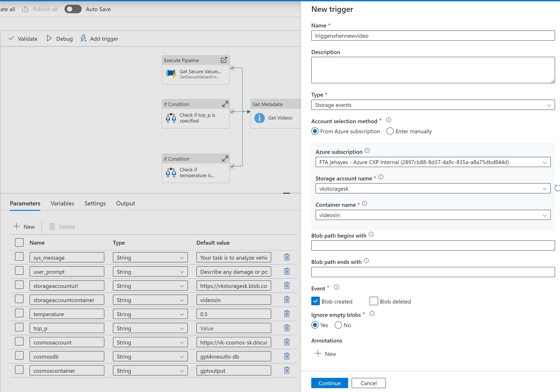Switch to the Variables tab
Image resolution: width=560 pixels, height=392 pixels.
click(x=62, y=203)
